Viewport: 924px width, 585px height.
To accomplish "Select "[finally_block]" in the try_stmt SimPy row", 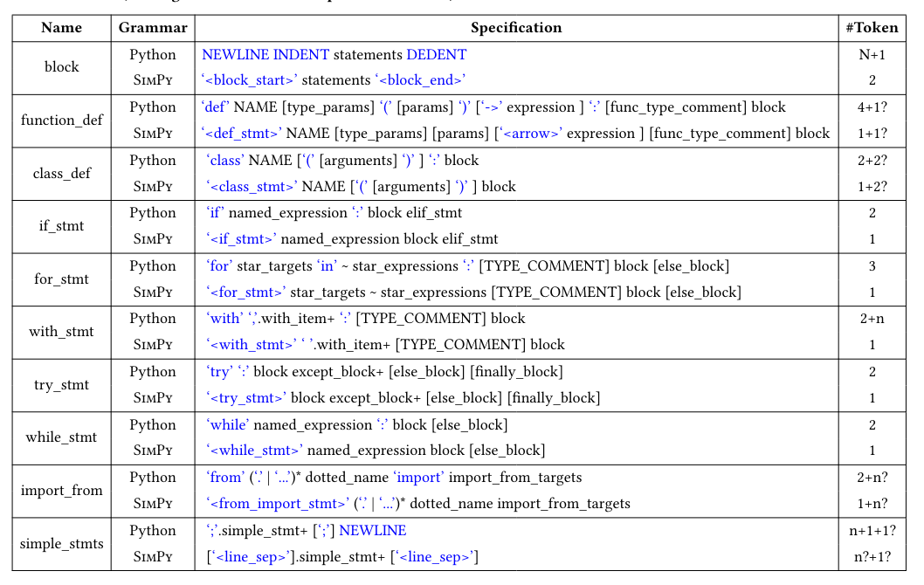I will [x=554, y=398].
